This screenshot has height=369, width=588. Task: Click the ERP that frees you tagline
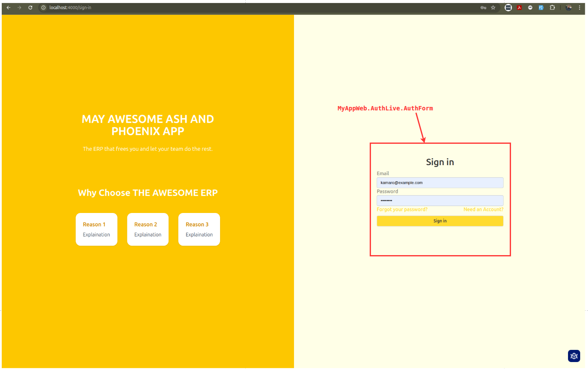pyautogui.click(x=148, y=149)
